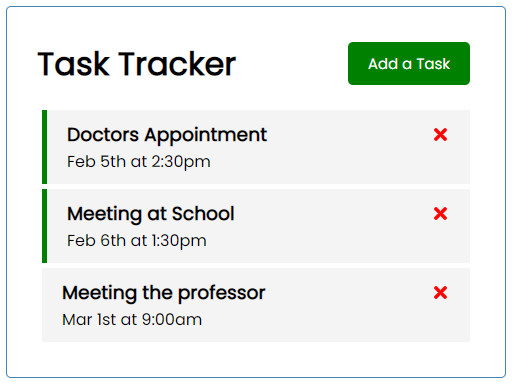Click the green Add a Task button
This screenshot has height=385, width=514.
point(409,63)
